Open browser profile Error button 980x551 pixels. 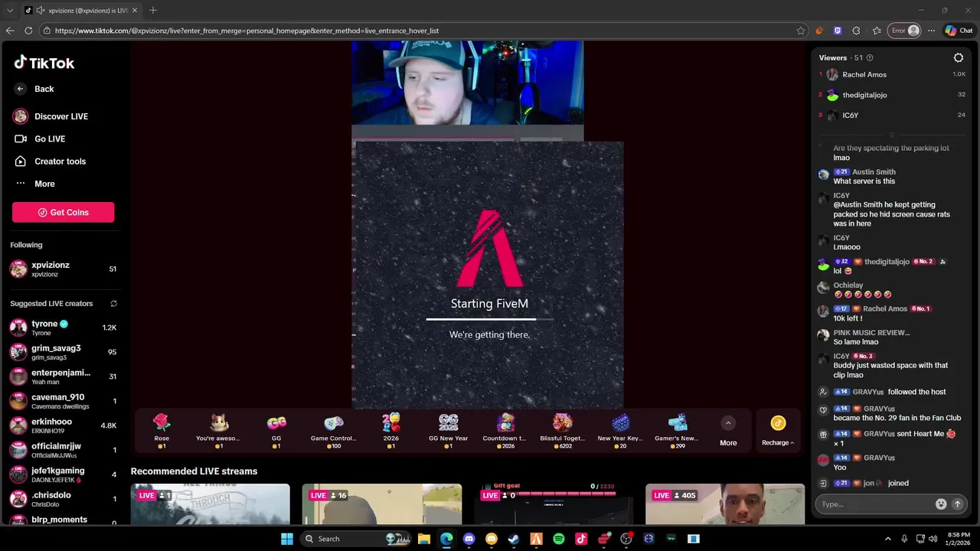tap(904, 31)
